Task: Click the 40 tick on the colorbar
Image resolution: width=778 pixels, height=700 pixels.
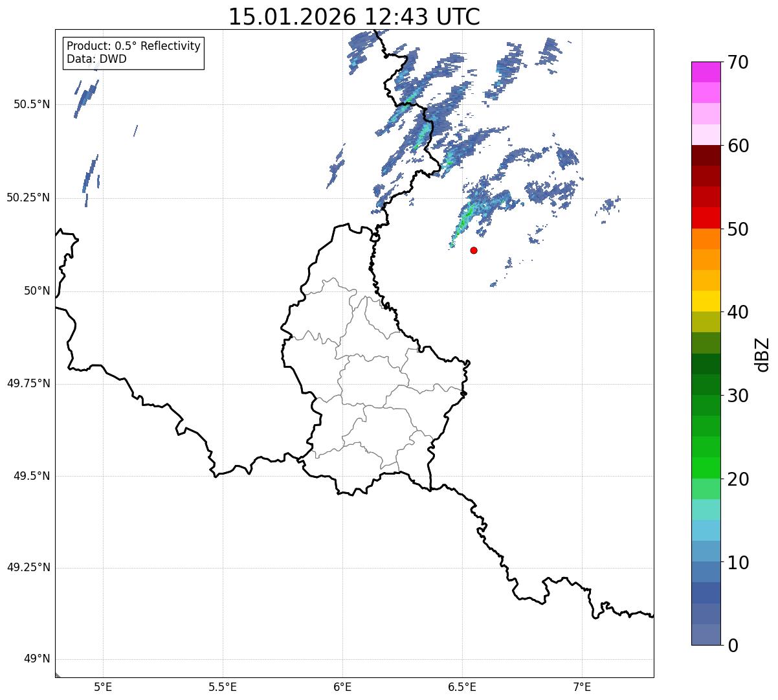Action: pyautogui.click(x=738, y=312)
